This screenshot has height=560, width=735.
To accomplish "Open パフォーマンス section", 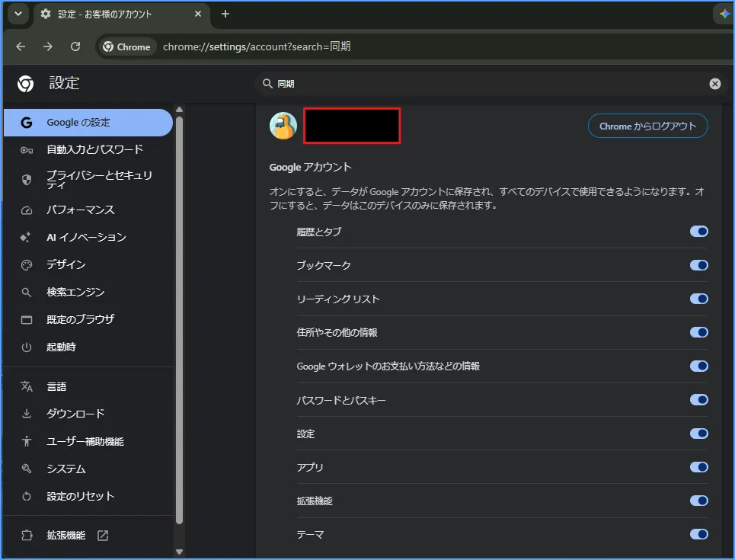I will pos(88,210).
